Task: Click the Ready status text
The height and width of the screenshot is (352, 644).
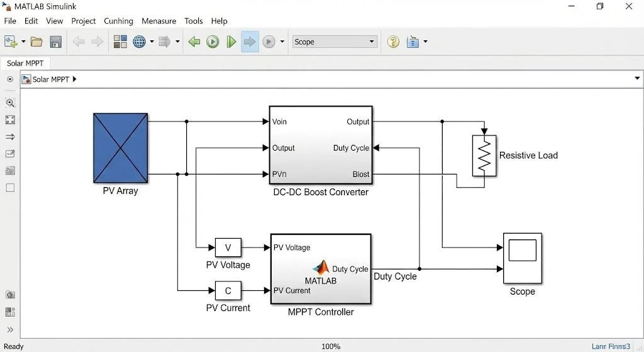Action: point(14,346)
